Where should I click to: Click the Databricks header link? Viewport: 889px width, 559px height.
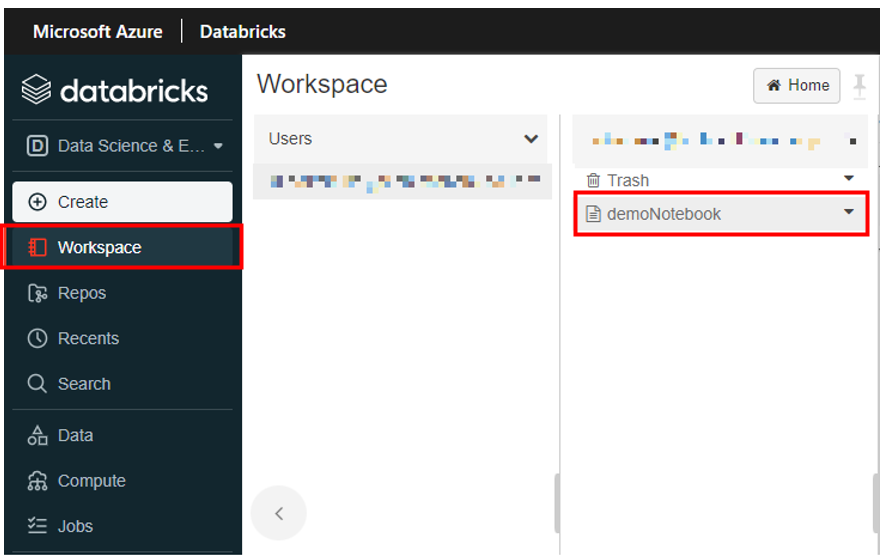243,32
